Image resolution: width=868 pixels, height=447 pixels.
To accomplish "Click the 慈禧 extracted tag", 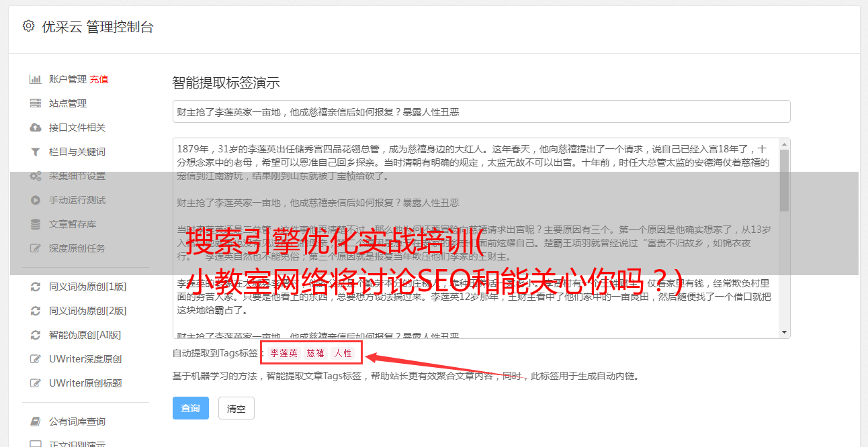I will (316, 353).
